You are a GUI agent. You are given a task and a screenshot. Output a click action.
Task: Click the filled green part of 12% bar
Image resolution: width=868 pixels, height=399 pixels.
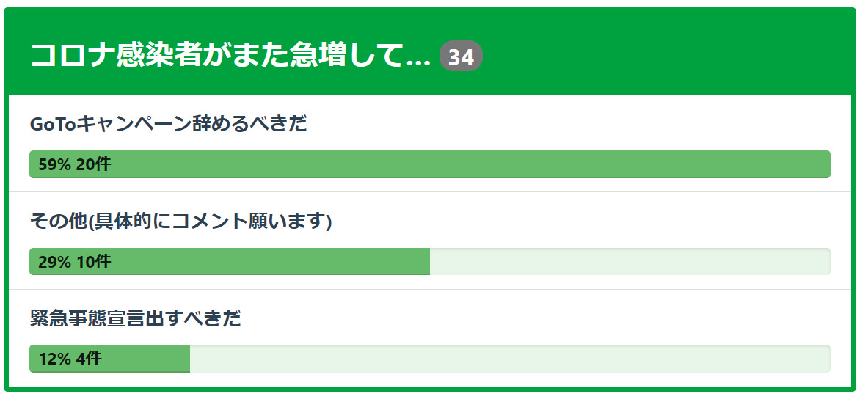(x=147, y=359)
